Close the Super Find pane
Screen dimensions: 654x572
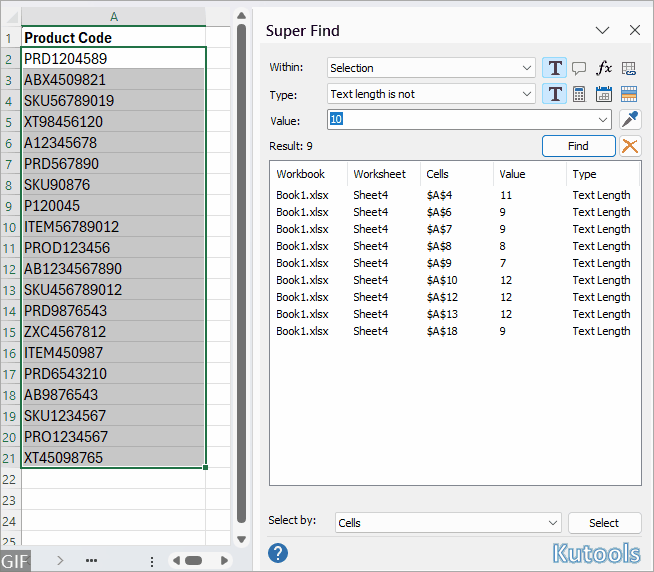(635, 30)
